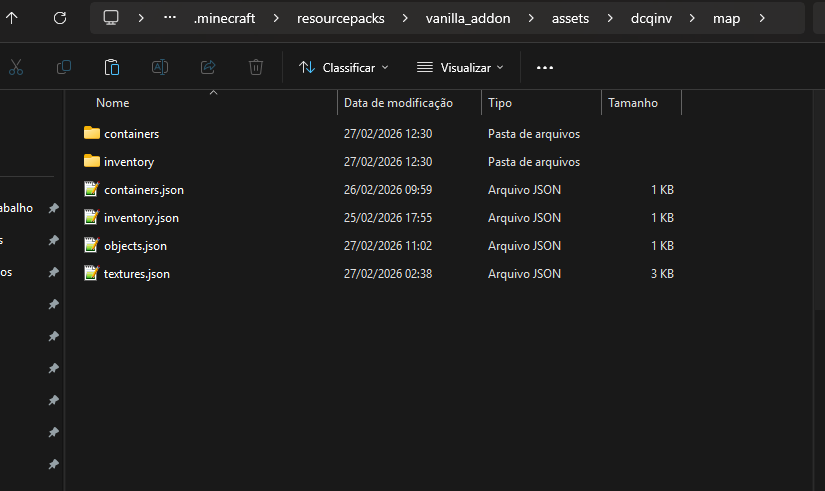This screenshot has height=491, width=825.
Task: Select the textures.json file icon
Action: coord(92,273)
